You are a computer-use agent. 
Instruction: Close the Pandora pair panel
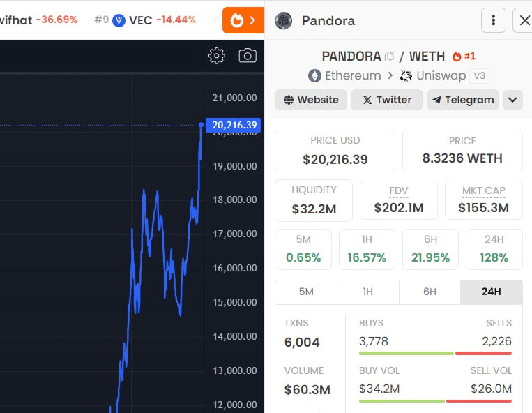pos(524,20)
